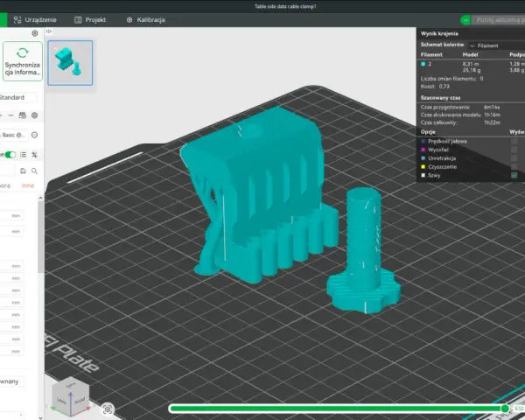Click the bolt model on the plate

(x=363, y=250)
